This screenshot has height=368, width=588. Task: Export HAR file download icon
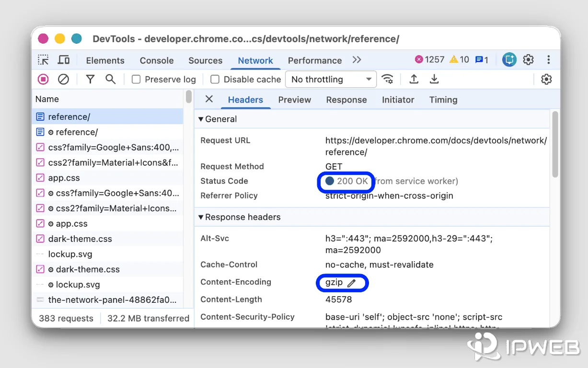[x=434, y=79]
